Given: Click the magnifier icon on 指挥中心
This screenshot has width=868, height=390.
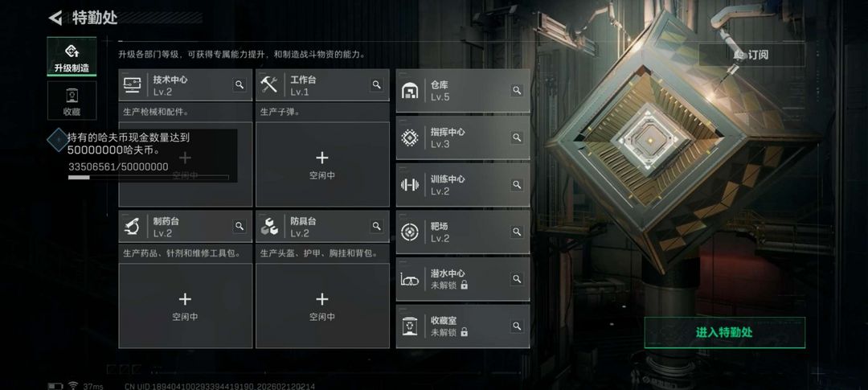Looking at the screenshot, I should [x=517, y=138].
